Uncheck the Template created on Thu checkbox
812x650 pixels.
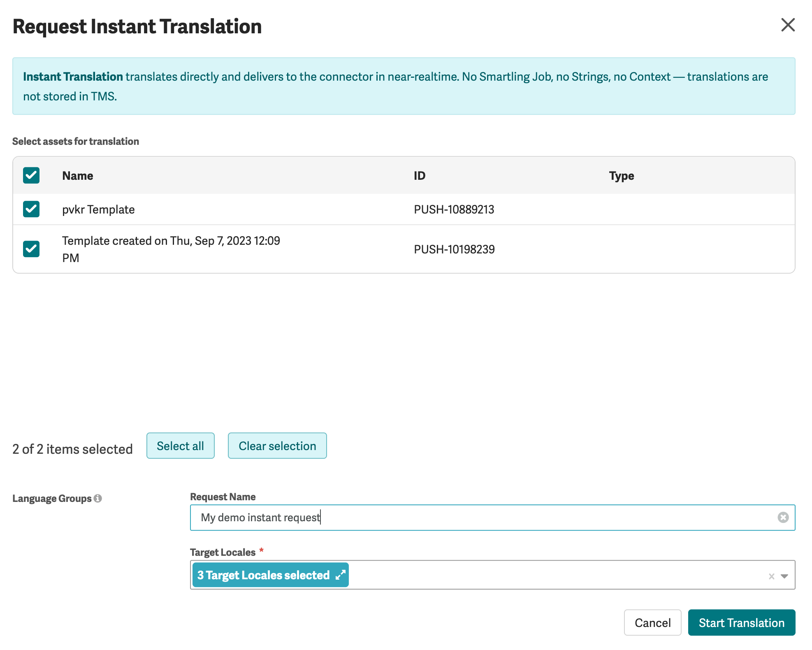pyautogui.click(x=31, y=249)
